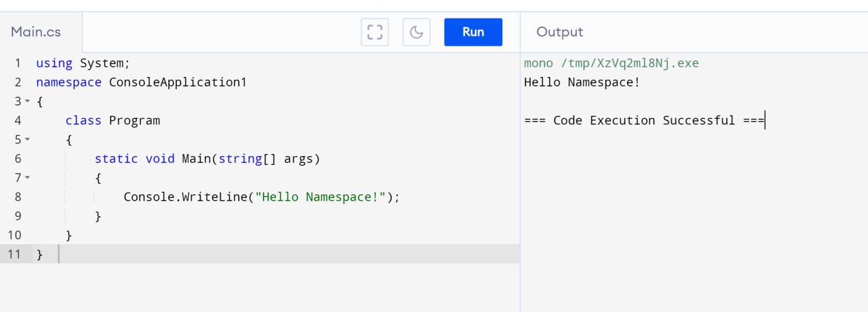Click the Program class name
This screenshot has width=868, height=312.
pyautogui.click(x=134, y=121)
